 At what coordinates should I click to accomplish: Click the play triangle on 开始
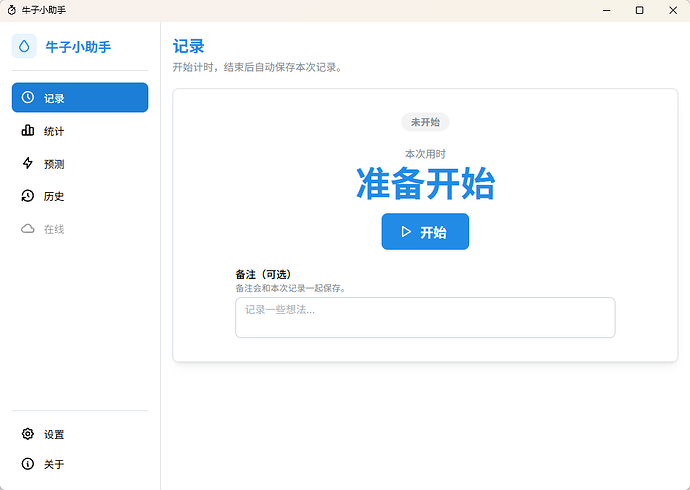[406, 232]
